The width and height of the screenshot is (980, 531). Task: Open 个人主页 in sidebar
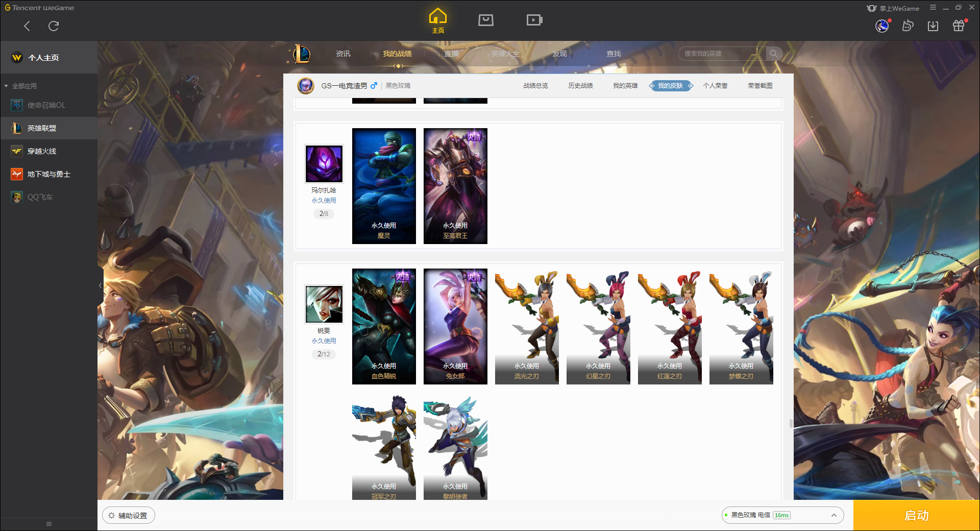coord(48,58)
